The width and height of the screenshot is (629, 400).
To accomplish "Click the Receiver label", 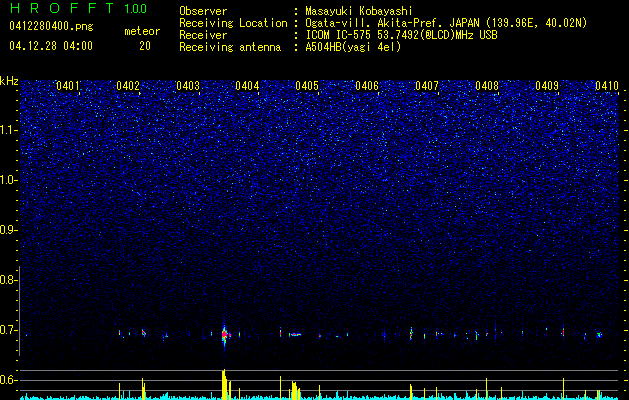I will point(203,35).
